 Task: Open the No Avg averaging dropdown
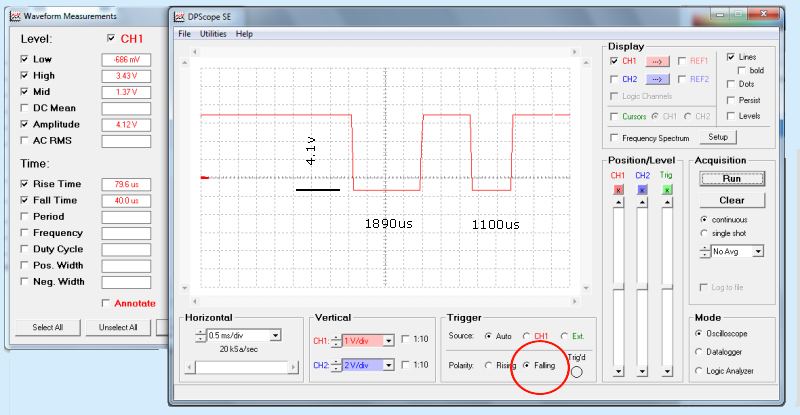[758, 252]
